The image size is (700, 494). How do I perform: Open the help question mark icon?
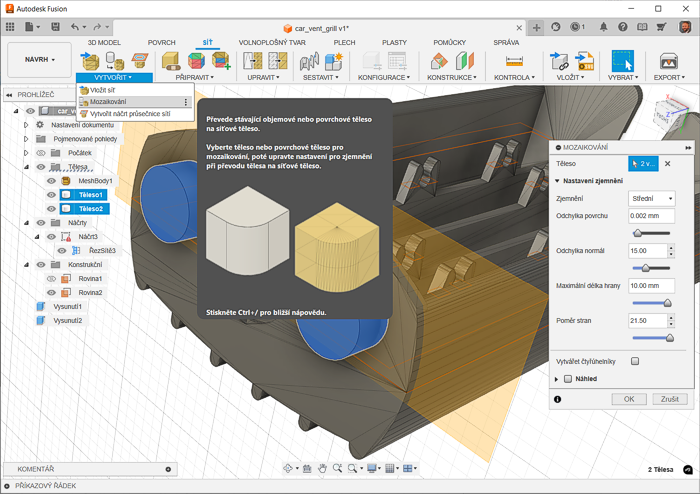click(623, 27)
